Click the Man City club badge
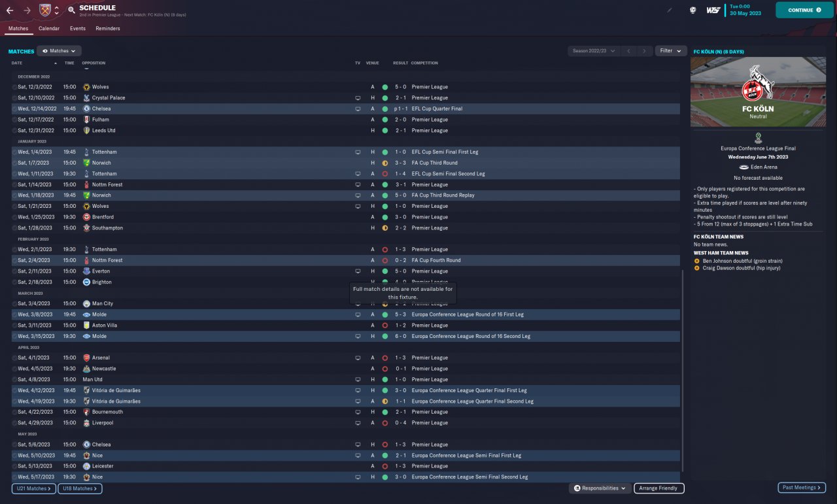The height and width of the screenshot is (504, 837). 86,304
